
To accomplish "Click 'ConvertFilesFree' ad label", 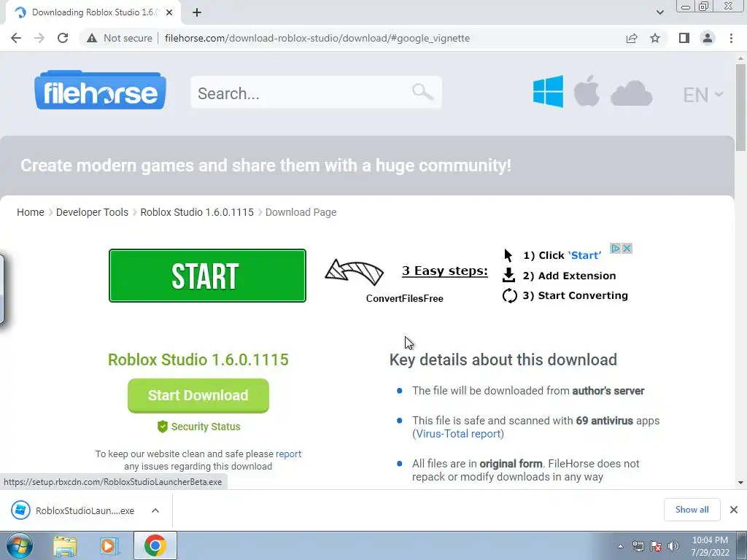I will (x=404, y=298).
